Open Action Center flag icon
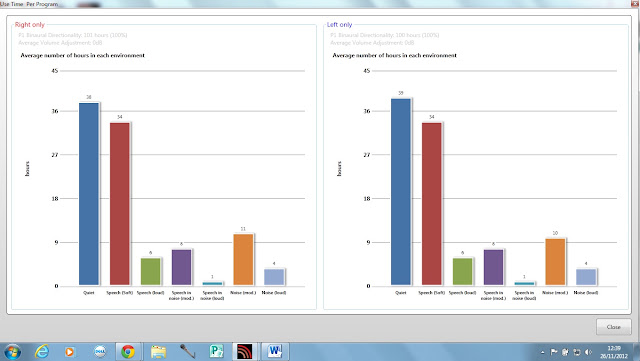640x361 pixels. pyautogui.click(x=554, y=352)
